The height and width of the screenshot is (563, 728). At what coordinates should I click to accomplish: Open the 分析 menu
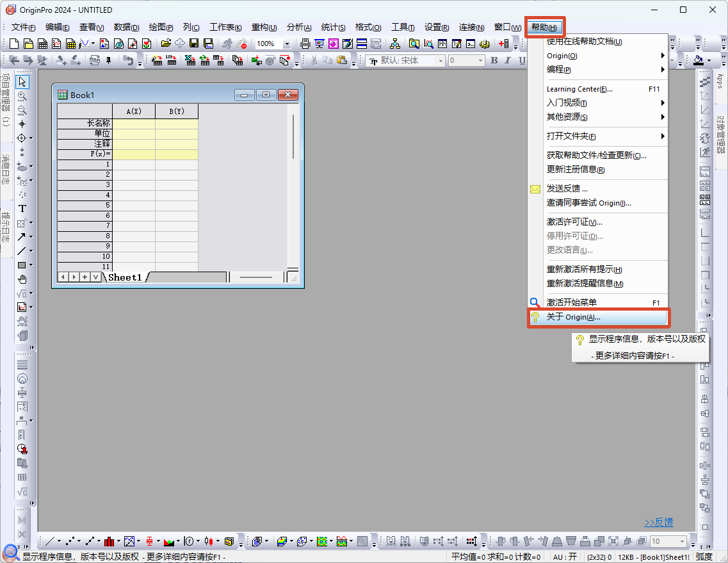coord(298,28)
